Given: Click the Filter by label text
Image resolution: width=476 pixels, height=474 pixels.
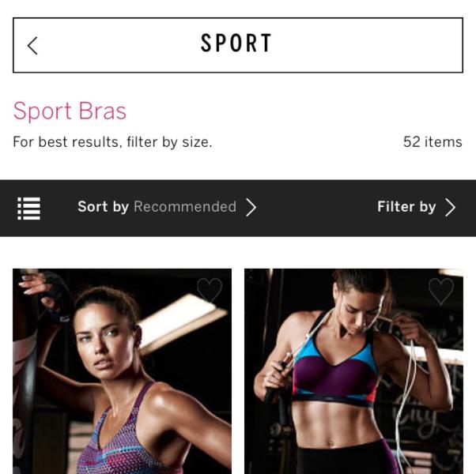Looking at the screenshot, I should (406, 207).
